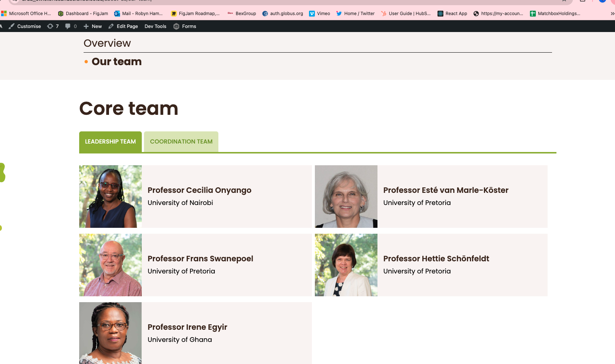Image resolution: width=615 pixels, height=364 pixels.
Task: Click the updates refresh icon
Action: 50,26
